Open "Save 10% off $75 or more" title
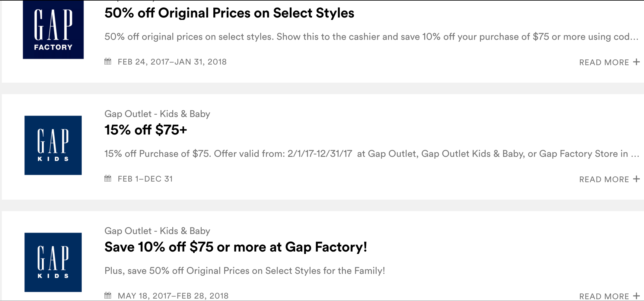644x301 pixels. point(236,247)
